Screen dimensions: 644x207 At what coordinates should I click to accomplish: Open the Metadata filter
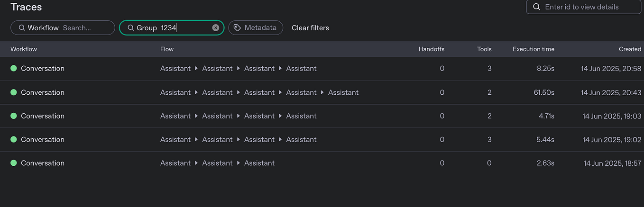pos(256,28)
